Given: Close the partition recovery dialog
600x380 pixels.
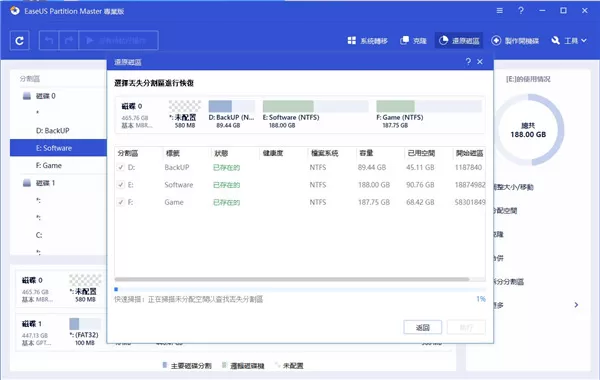Looking at the screenshot, I should [480, 62].
